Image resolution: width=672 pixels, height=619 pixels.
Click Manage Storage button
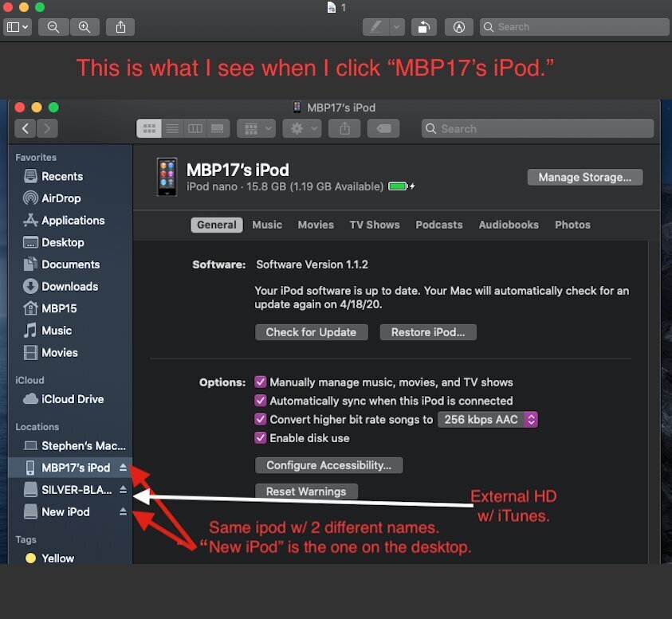click(585, 177)
